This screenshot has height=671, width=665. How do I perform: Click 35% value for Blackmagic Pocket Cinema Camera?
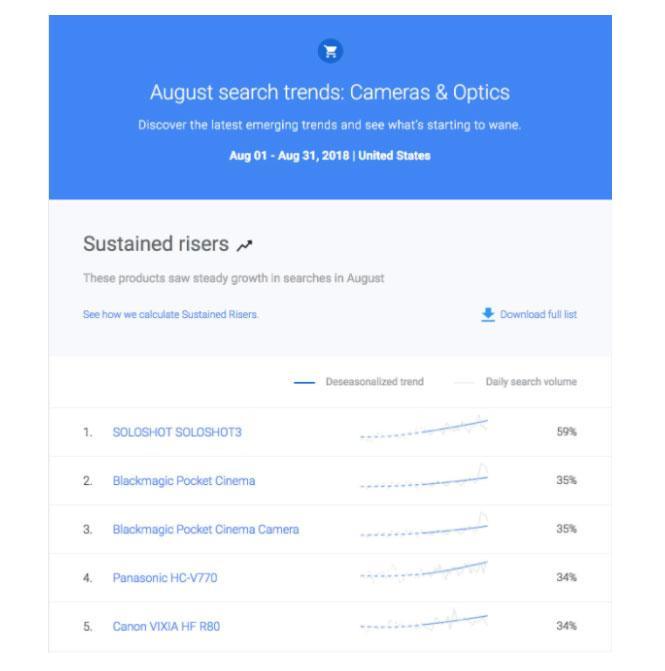567,529
